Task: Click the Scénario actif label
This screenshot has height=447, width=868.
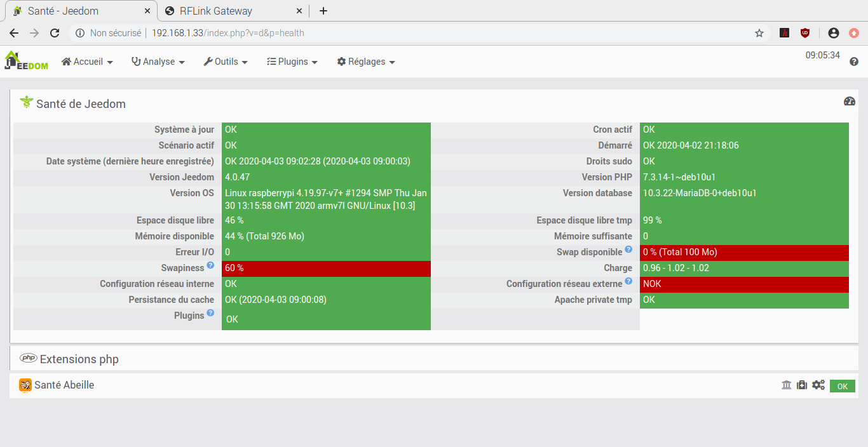Action: (186, 145)
